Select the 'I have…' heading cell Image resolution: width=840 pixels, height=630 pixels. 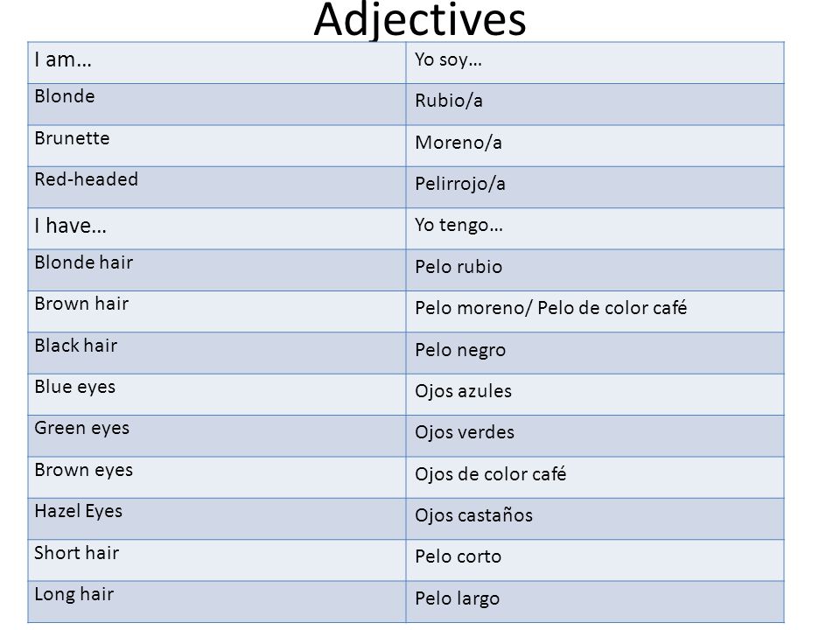click(x=217, y=228)
